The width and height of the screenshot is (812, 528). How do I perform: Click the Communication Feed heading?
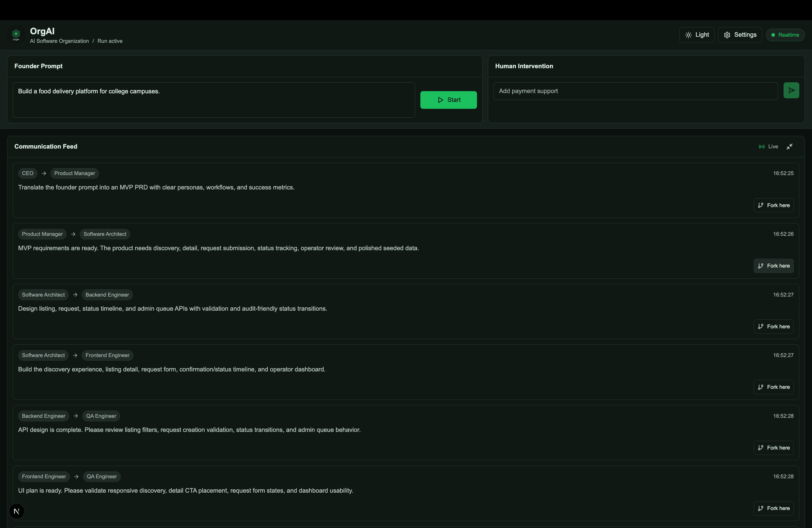point(46,146)
